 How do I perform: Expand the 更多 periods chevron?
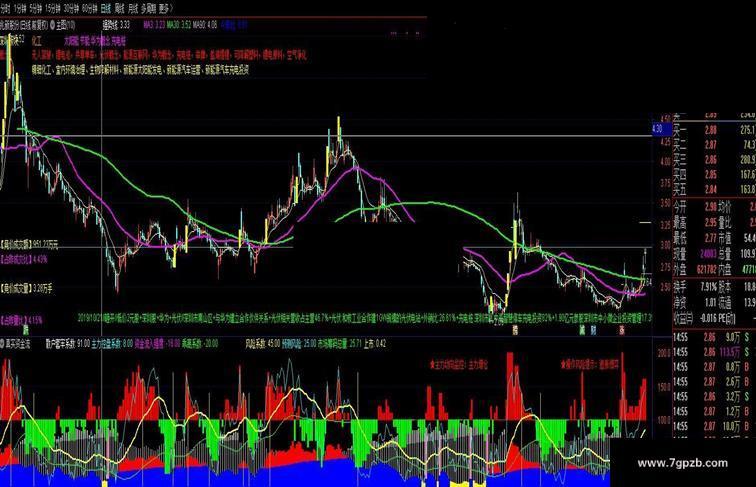pos(166,8)
